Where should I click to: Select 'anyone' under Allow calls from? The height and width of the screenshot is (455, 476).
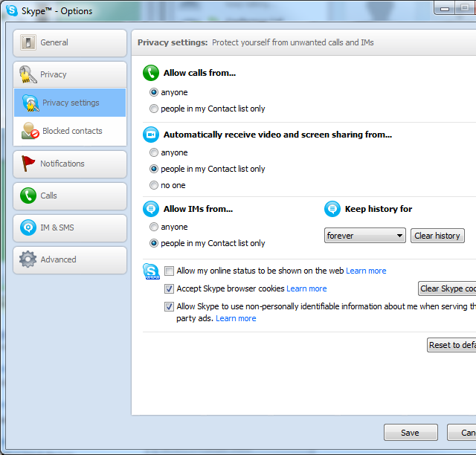[154, 92]
